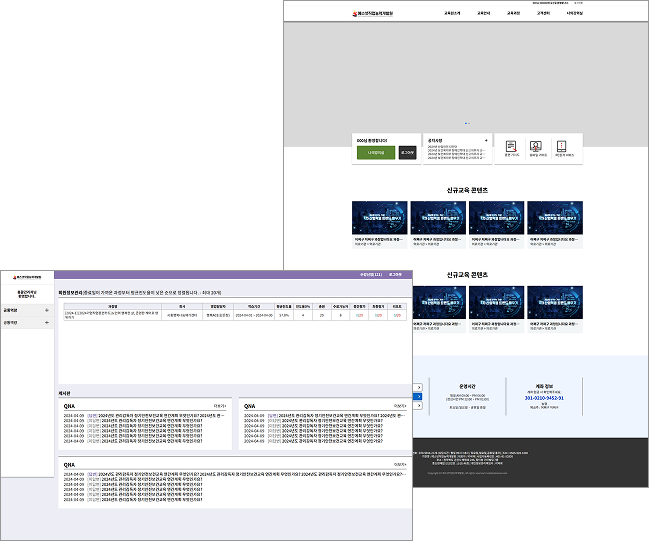
Task: Open the monitor-shaped guide icon in quick links
Action: coord(536,147)
